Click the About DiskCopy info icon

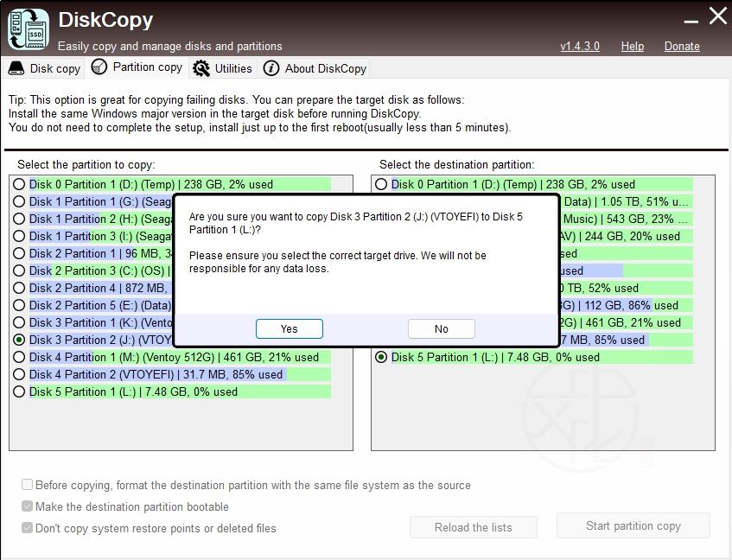coord(271,68)
